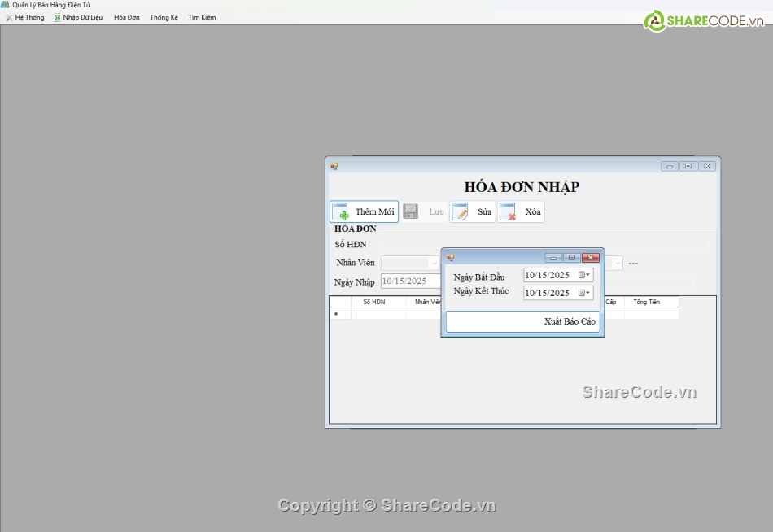Image resolution: width=773 pixels, height=532 pixels.
Task: Open the Thống Kê menu
Action: click(x=164, y=17)
